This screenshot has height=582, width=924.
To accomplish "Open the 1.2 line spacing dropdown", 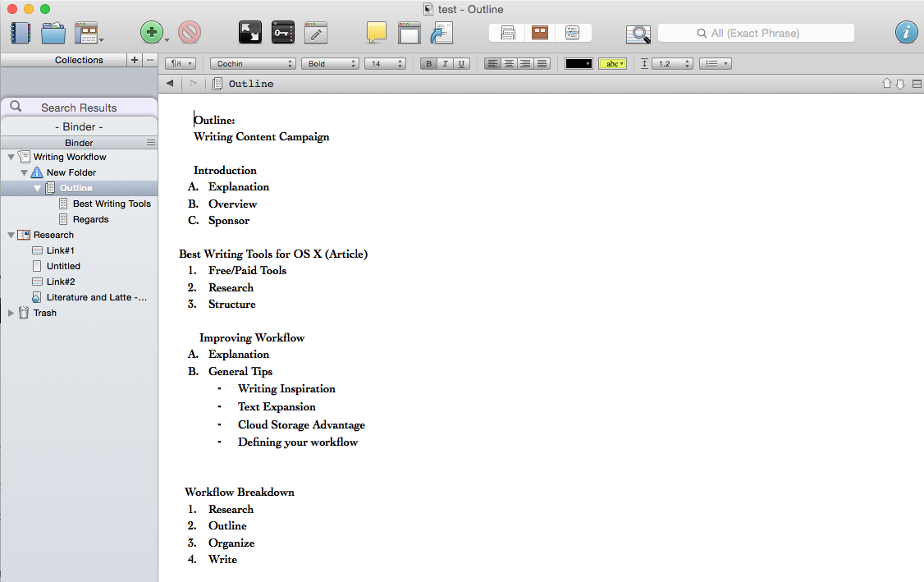I will pos(672,64).
